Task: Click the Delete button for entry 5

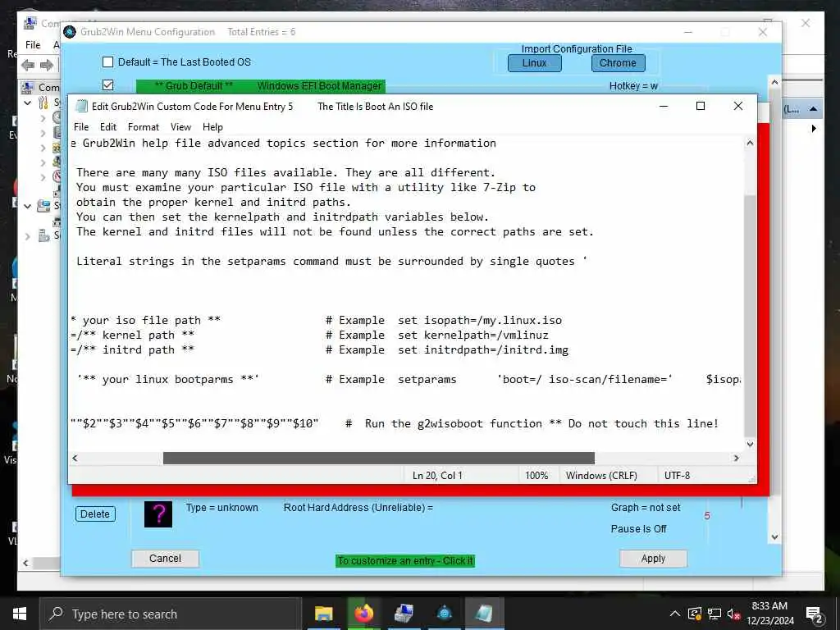Action: point(95,514)
